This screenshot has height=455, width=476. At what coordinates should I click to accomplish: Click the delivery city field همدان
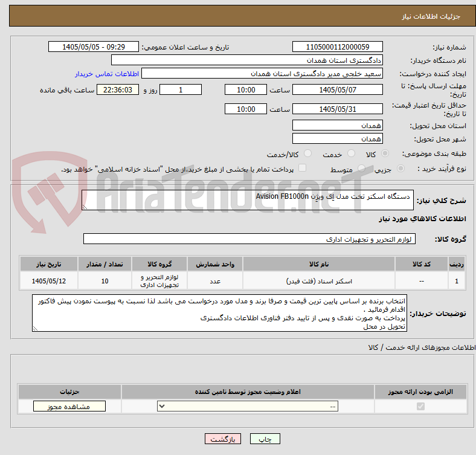coord(337,138)
